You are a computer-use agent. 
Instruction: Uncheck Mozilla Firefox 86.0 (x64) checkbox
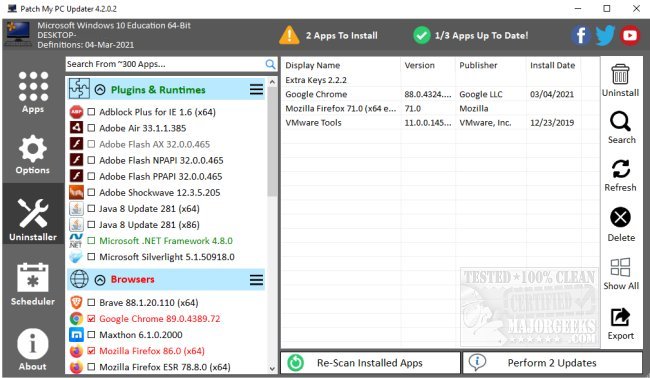pyautogui.click(x=91, y=351)
